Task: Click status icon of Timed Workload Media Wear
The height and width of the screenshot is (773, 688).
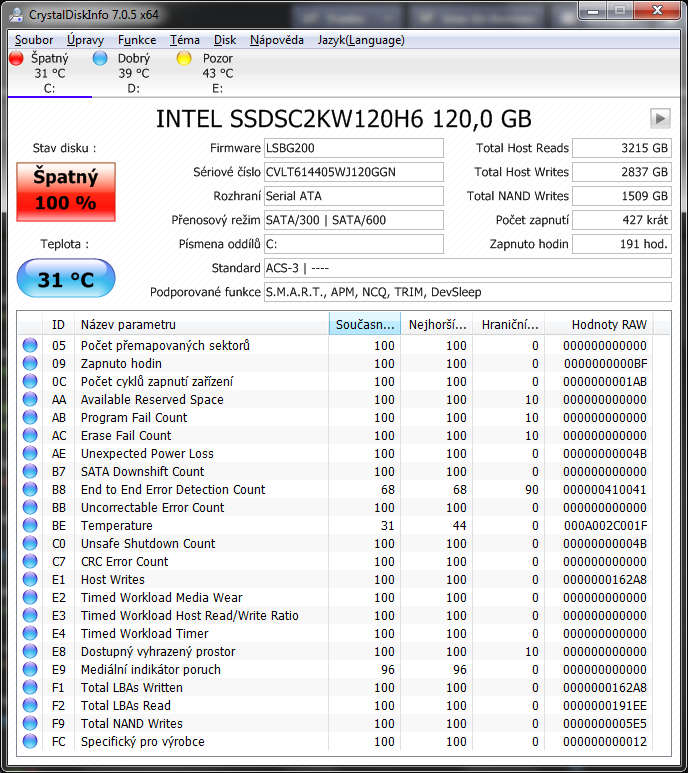Action: 30,597
